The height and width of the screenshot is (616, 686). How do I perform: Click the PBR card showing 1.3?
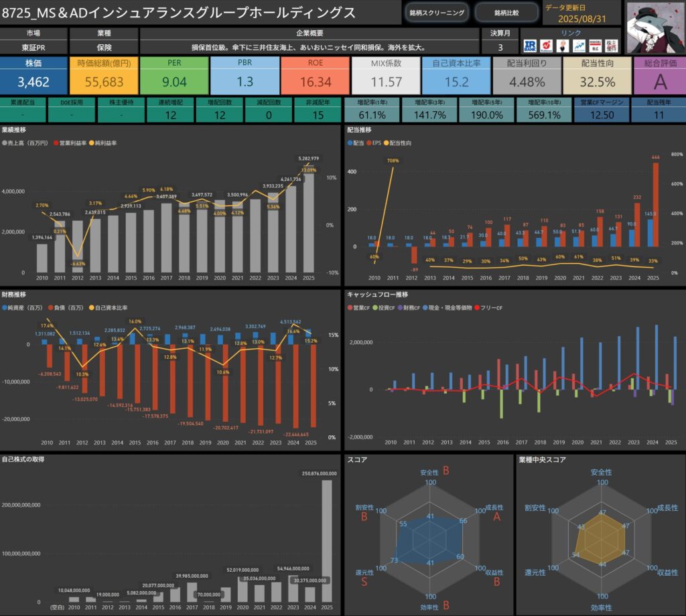click(245, 75)
